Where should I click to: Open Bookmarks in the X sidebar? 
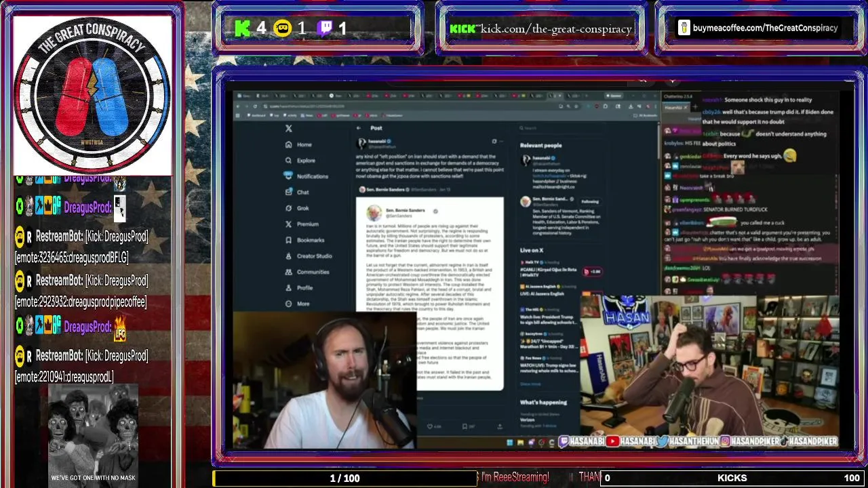click(x=304, y=240)
